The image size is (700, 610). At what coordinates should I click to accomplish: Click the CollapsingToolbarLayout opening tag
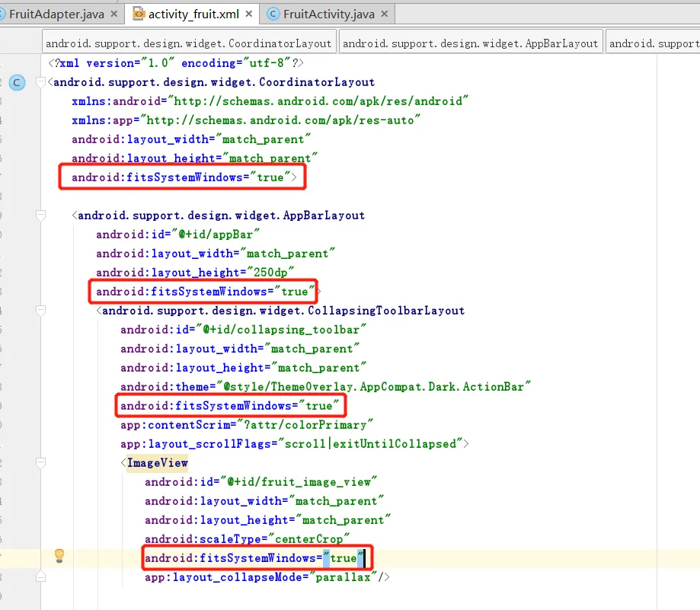pyautogui.click(x=280, y=311)
